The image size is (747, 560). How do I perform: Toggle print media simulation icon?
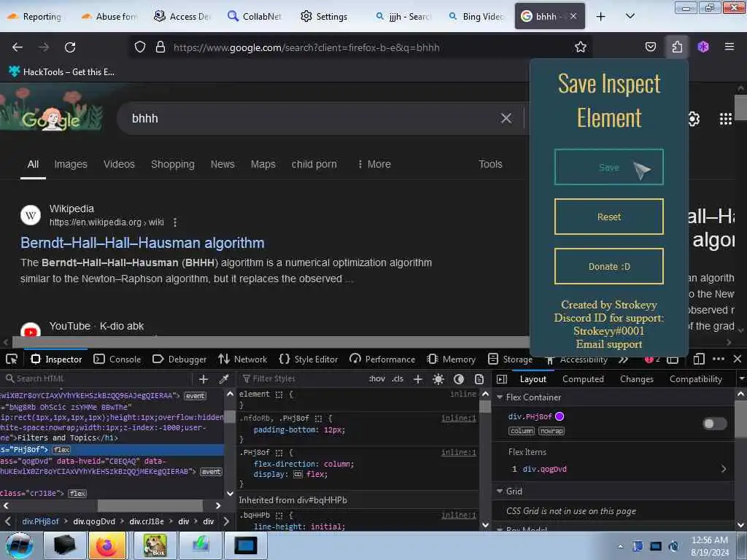(479, 379)
